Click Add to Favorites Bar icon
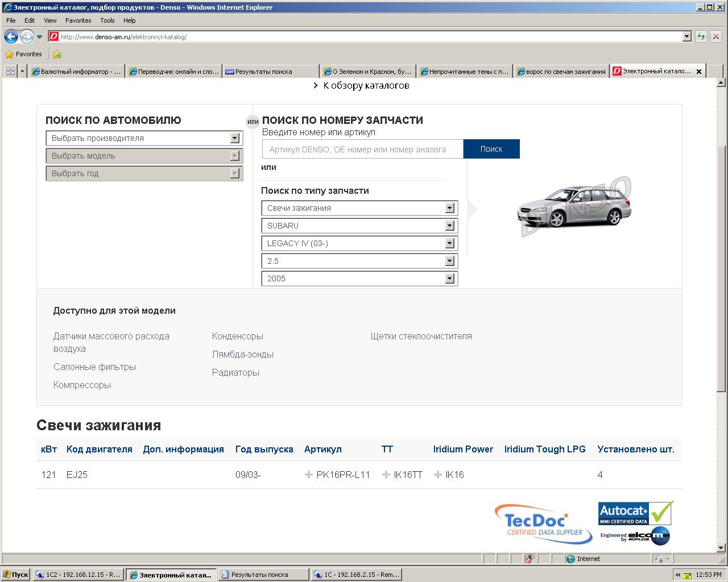 pos(57,55)
